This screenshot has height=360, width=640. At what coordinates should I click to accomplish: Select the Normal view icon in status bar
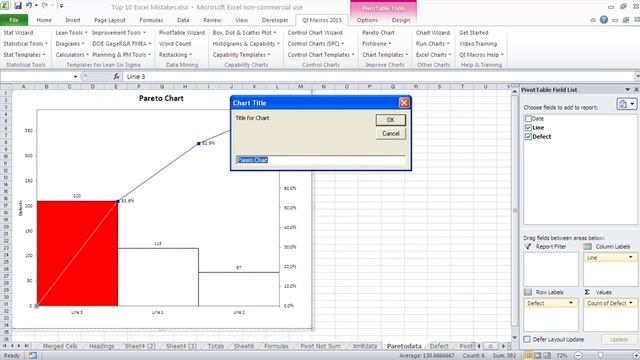pos(528,356)
